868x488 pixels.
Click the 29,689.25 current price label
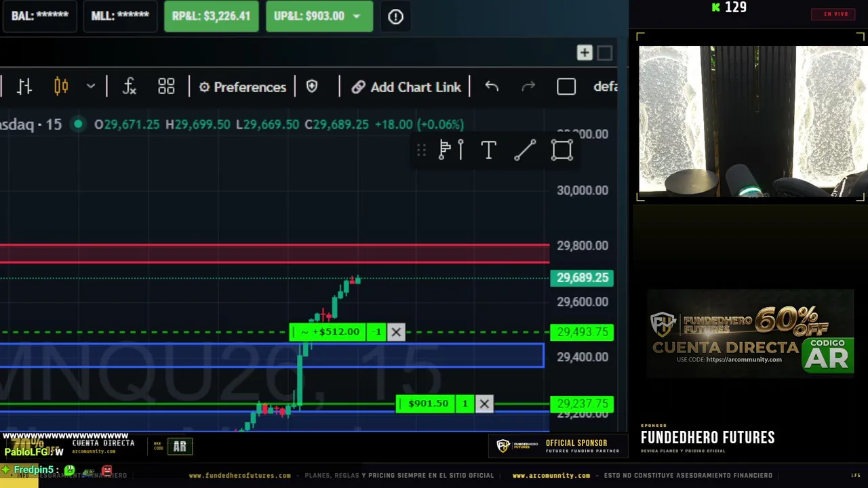click(x=582, y=278)
